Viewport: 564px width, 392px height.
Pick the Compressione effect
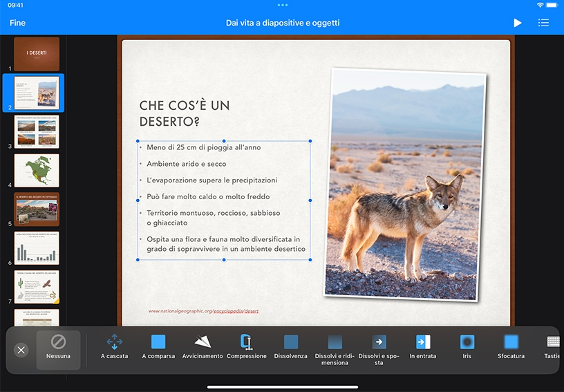247,346
